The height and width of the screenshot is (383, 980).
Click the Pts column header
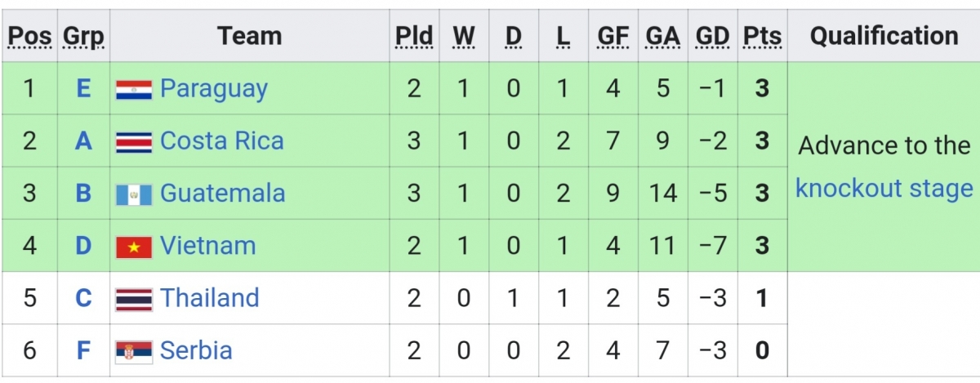pos(762,37)
